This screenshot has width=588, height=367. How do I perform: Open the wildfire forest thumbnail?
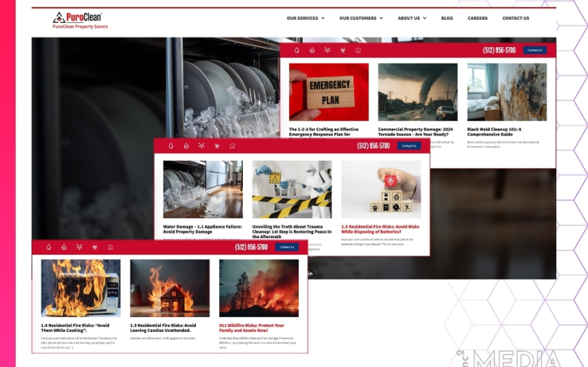click(259, 288)
